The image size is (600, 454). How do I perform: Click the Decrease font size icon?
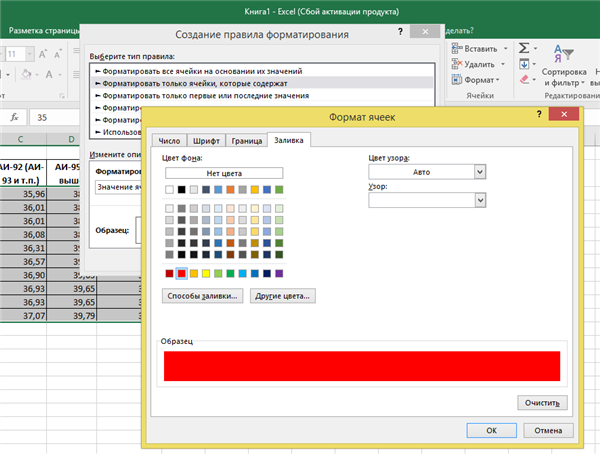coord(57,54)
